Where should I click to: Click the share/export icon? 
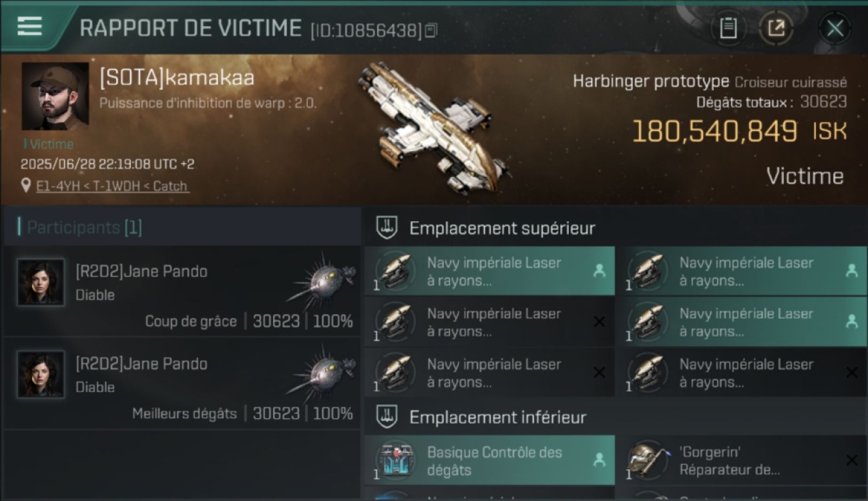click(x=776, y=28)
